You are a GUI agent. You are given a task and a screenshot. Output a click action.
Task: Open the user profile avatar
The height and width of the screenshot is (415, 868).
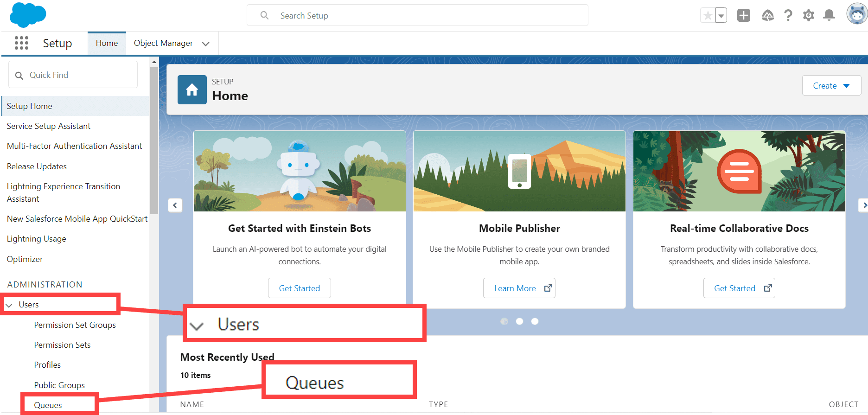tap(857, 14)
